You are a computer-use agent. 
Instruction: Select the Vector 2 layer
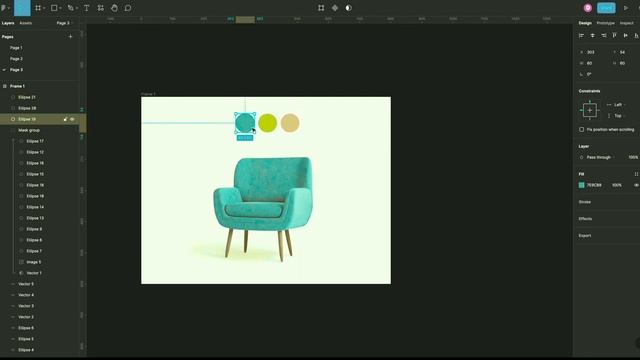coord(26,317)
